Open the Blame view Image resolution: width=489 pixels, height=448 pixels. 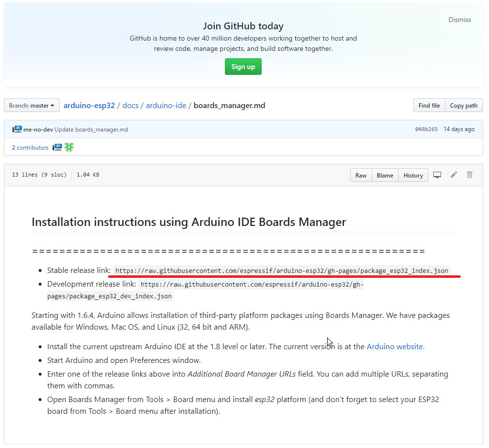coord(385,176)
